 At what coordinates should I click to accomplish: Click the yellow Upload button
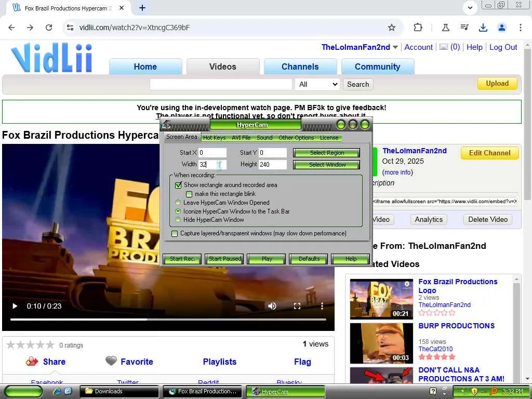click(497, 84)
